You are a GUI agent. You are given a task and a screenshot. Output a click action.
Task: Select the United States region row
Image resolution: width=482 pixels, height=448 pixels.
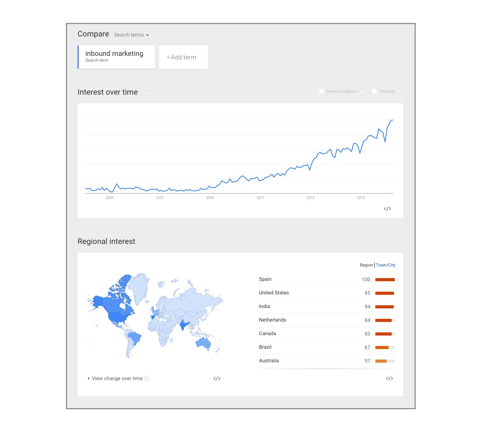[x=327, y=293]
